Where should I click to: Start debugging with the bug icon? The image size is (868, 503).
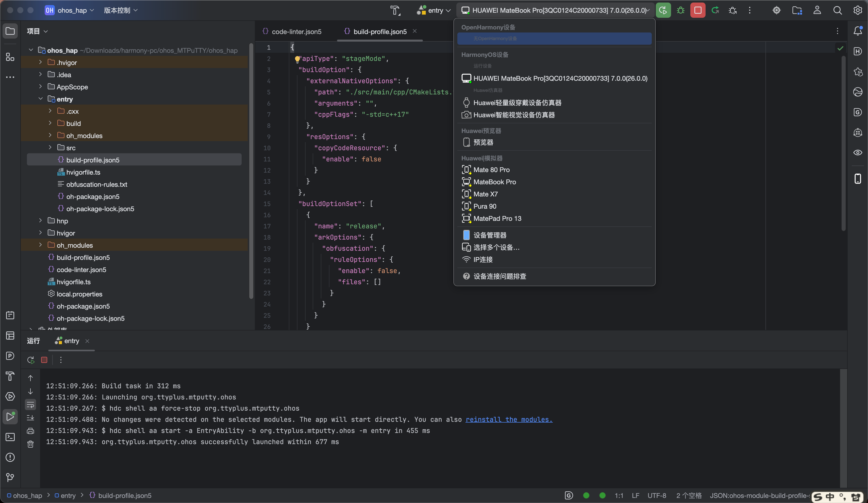coord(681,10)
